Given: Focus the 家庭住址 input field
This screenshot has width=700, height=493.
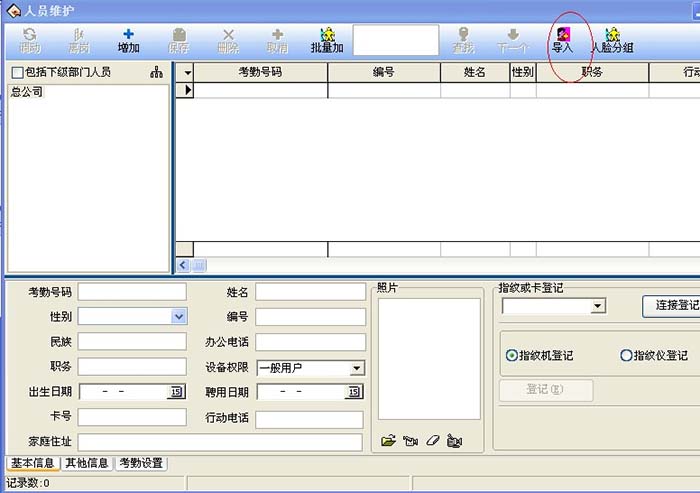Looking at the screenshot, I should tap(220, 442).
